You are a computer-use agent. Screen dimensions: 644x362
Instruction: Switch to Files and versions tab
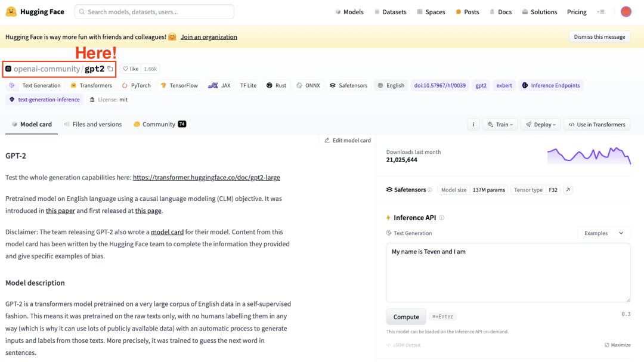[x=92, y=125]
